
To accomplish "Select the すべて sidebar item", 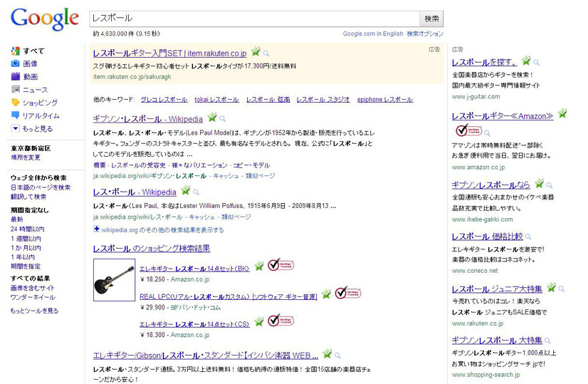I will coord(33,51).
